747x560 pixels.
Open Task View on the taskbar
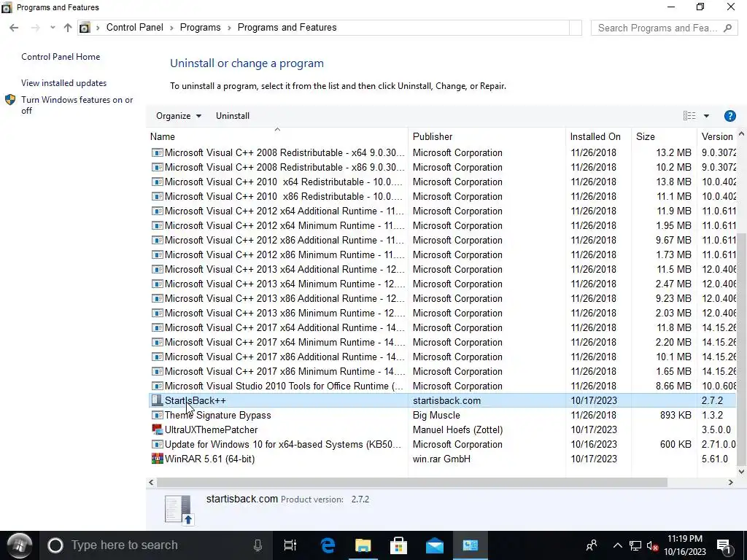point(290,545)
